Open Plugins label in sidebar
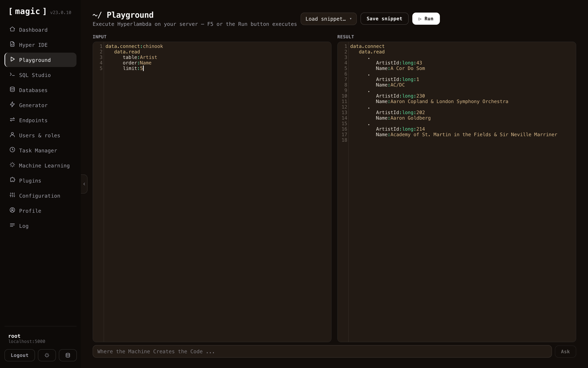Image resolution: width=588 pixels, height=368 pixels. (30, 181)
